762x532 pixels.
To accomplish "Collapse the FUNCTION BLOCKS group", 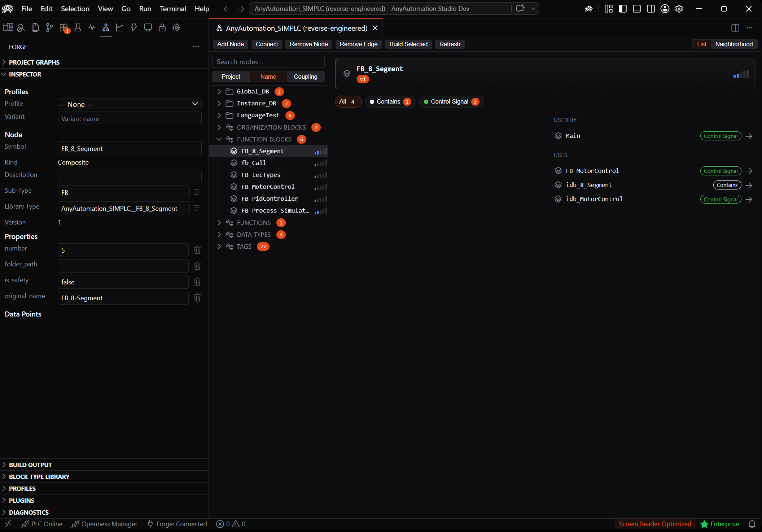I will [x=219, y=139].
